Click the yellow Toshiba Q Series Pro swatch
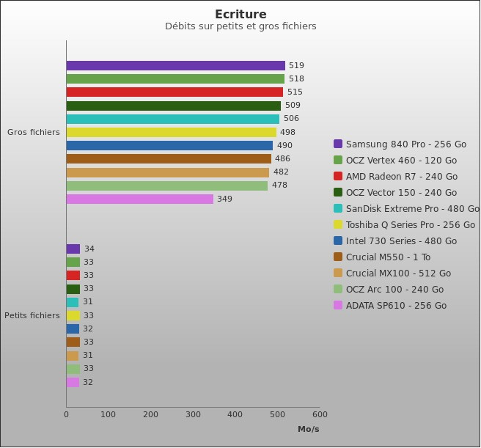 (x=338, y=224)
